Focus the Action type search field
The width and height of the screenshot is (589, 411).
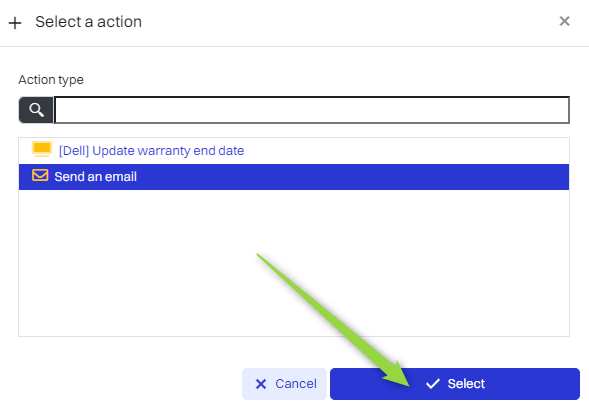point(312,110)
